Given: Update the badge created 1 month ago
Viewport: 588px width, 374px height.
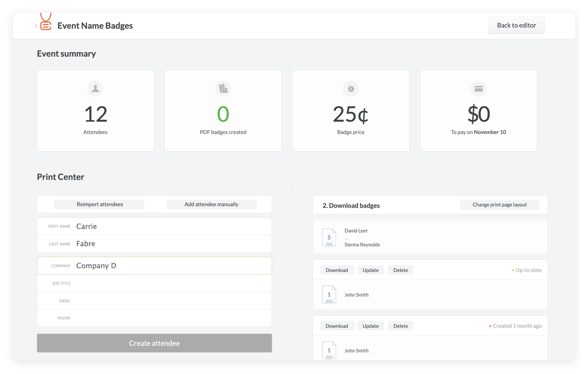Looking at the screenshot, I should pos(370,326).
